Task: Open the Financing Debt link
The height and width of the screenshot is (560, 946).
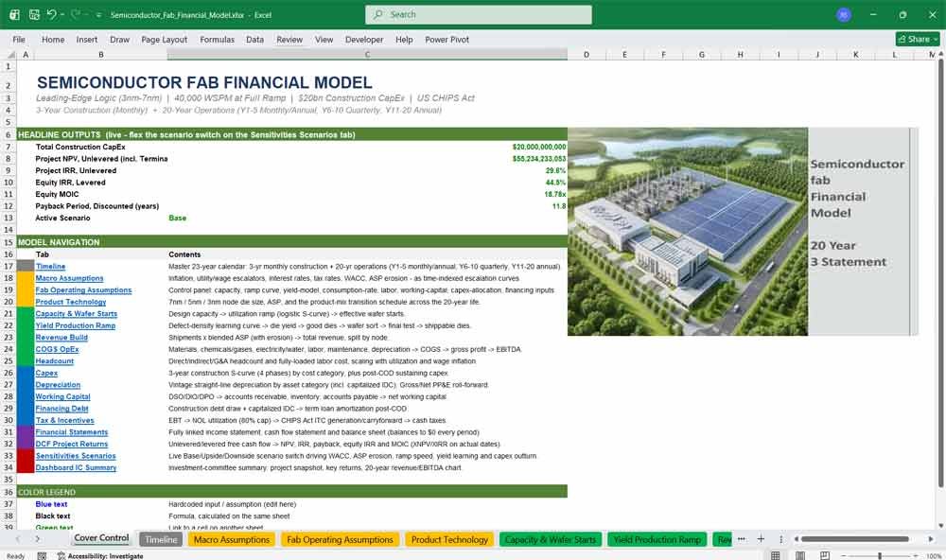Action: (61, 409)
